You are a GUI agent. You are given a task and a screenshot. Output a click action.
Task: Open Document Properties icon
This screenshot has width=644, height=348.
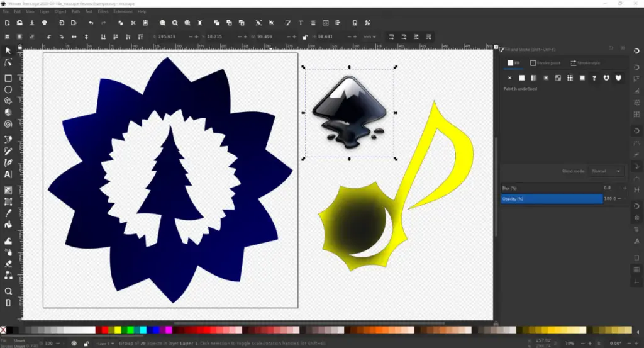355,23
